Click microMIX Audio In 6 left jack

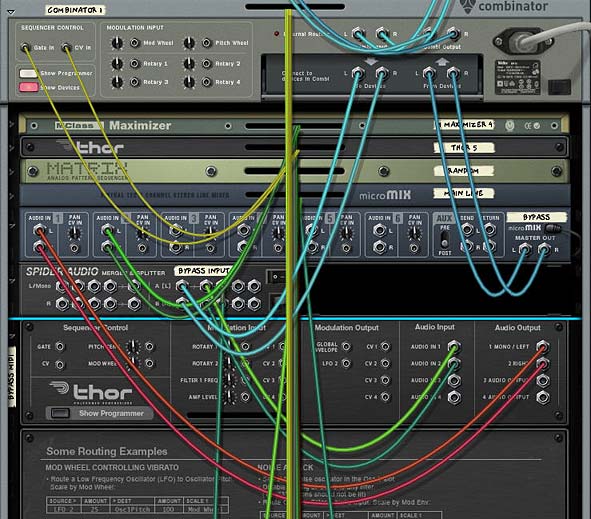click(379, 230)
